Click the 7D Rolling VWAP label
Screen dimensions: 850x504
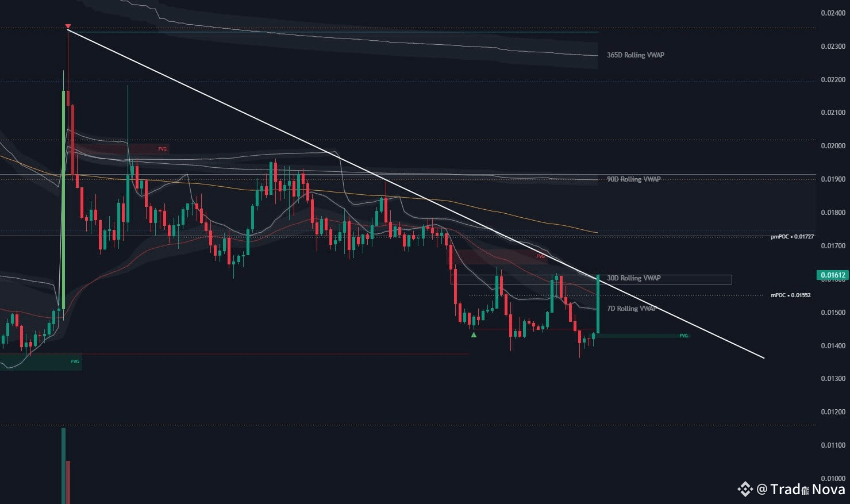click(x=630, y=308)
